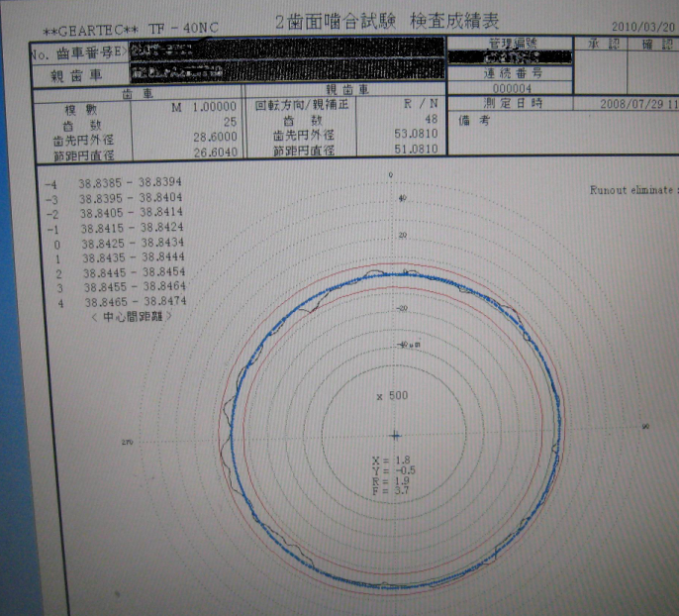679x616 pixels.
Task: Click the 親歯車 row label at left
Action: [76, 76]
